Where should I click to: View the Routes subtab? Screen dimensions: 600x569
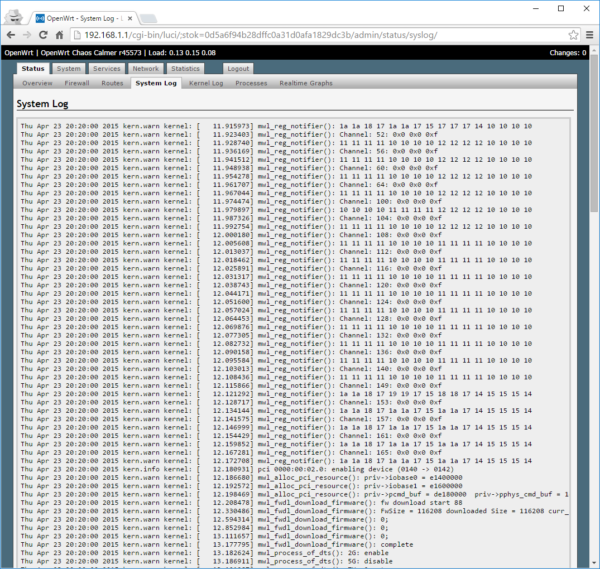click(112, 83)
